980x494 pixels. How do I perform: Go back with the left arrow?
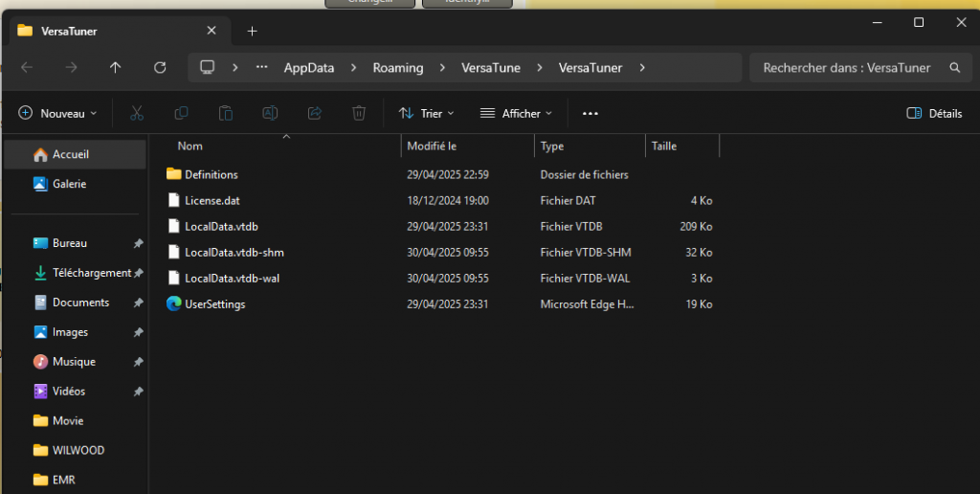[27, 68]
